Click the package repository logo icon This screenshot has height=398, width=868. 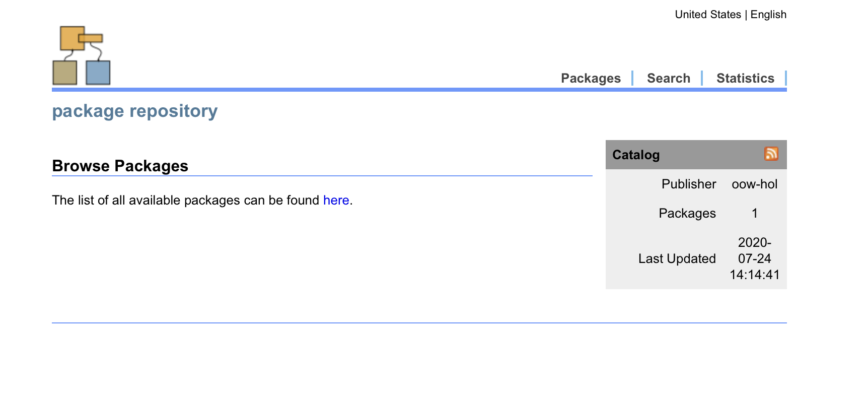click(x=82, y=55)
